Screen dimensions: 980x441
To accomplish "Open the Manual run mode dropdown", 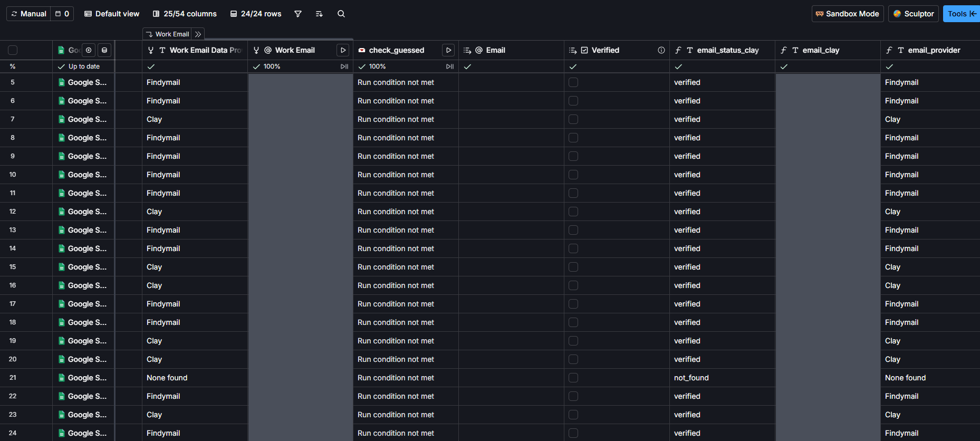I will [x=29, y=14].
